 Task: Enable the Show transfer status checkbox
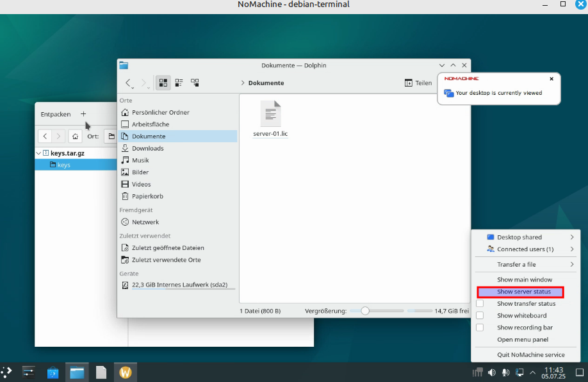coord(480,304)
